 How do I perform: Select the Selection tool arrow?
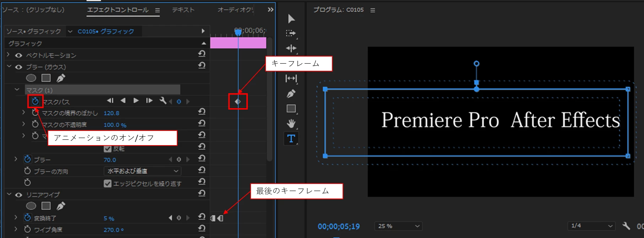coord(291,18)
